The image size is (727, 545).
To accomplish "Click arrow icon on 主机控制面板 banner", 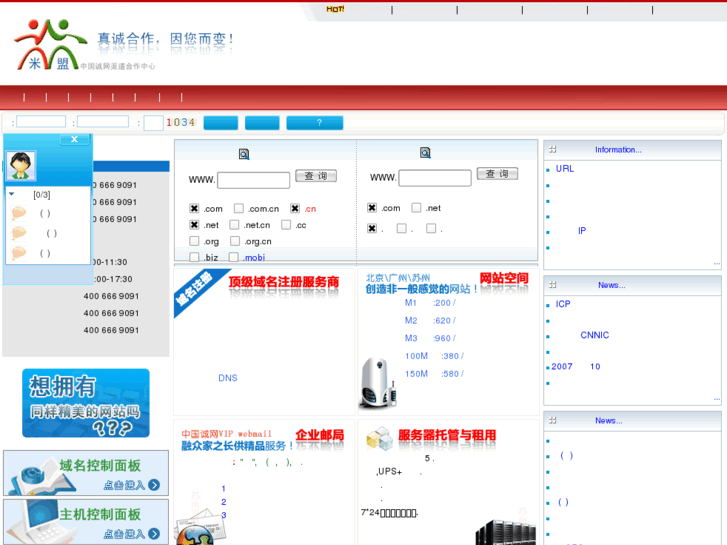I will (154, 534).
